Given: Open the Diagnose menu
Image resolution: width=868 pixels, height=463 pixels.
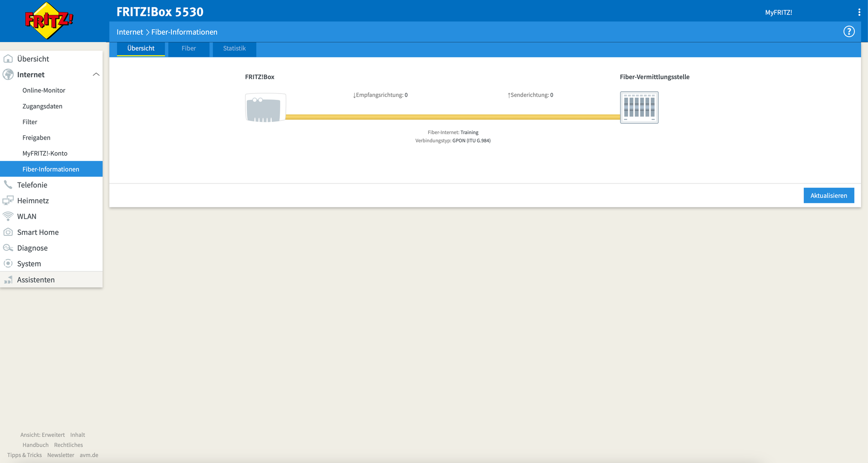Looking at the screenshot, I should click(51, 248).
